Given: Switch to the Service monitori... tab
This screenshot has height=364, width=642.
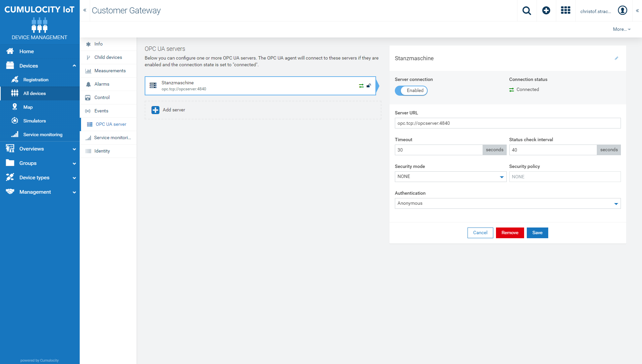Looking at the screenshot, I should [109, 138].
